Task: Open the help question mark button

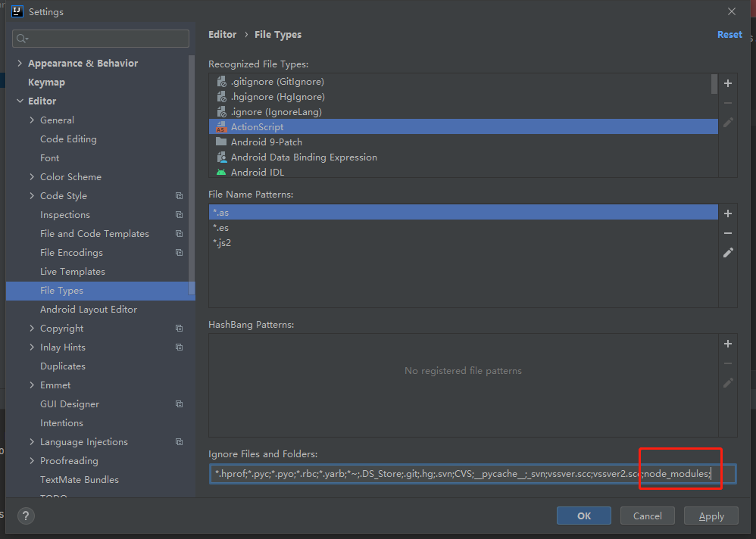Action: pyautogui.click(x=26, y=516)
